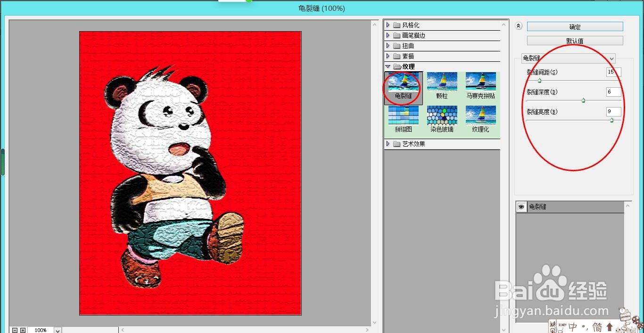Click the zoom out minus button
Screen dimensions: 644x333
15,330
